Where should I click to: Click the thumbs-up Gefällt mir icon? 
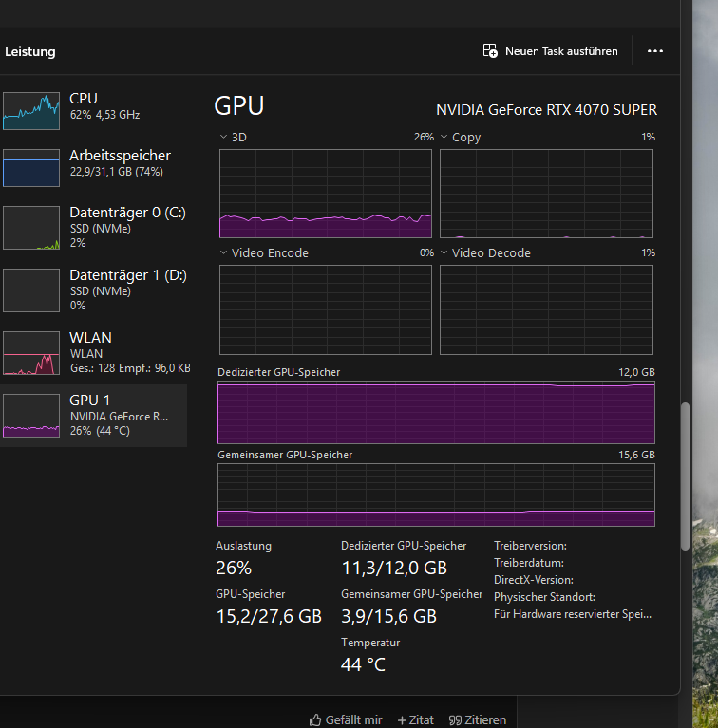315,720
